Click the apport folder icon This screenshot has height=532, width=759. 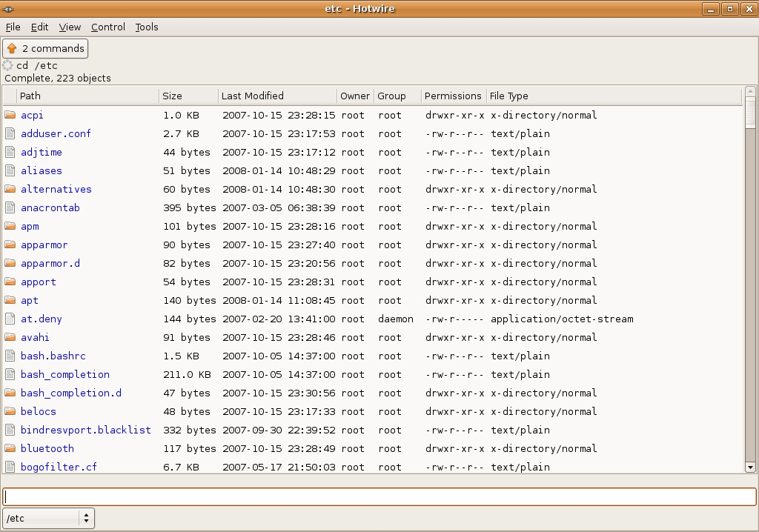tap(10, 282)
